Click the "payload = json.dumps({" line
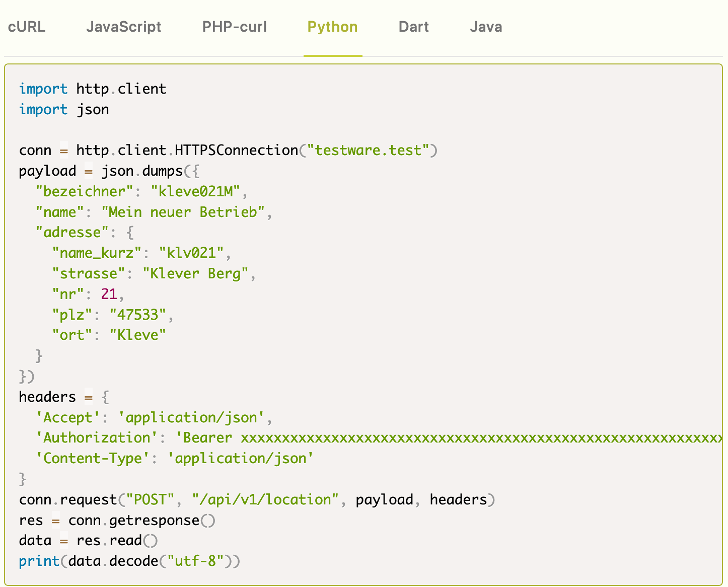Screen dimensions: 728x587 (109, 171)
